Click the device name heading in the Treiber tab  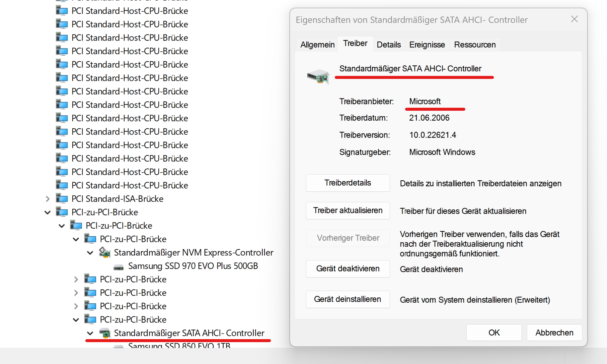click(410, 68)
